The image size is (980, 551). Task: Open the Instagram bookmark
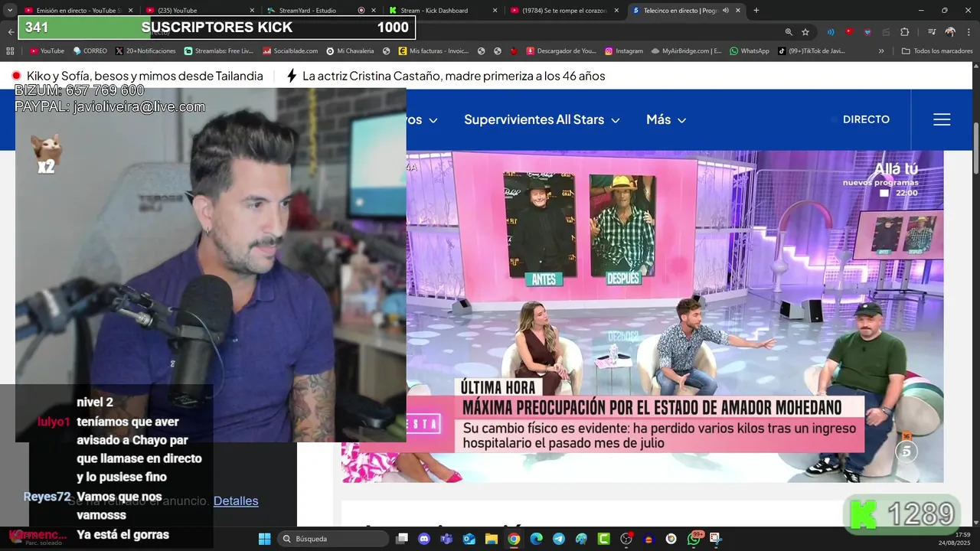[x=623, y=51]
